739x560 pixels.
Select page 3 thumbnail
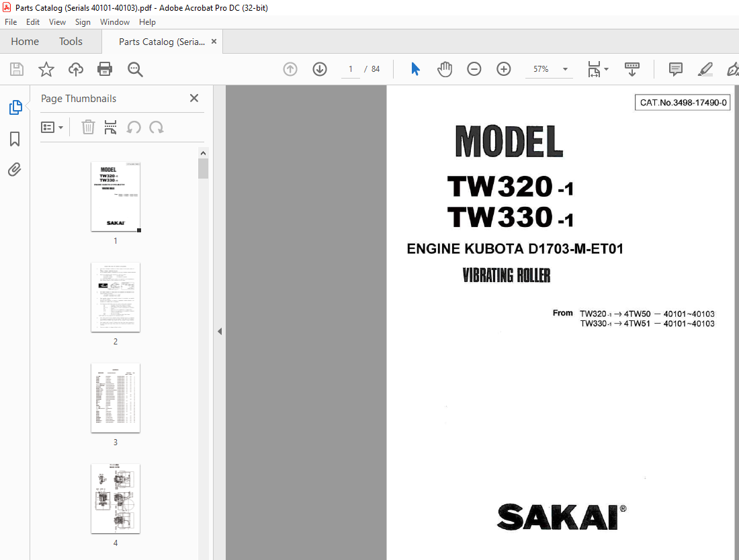tap(116, 398)
